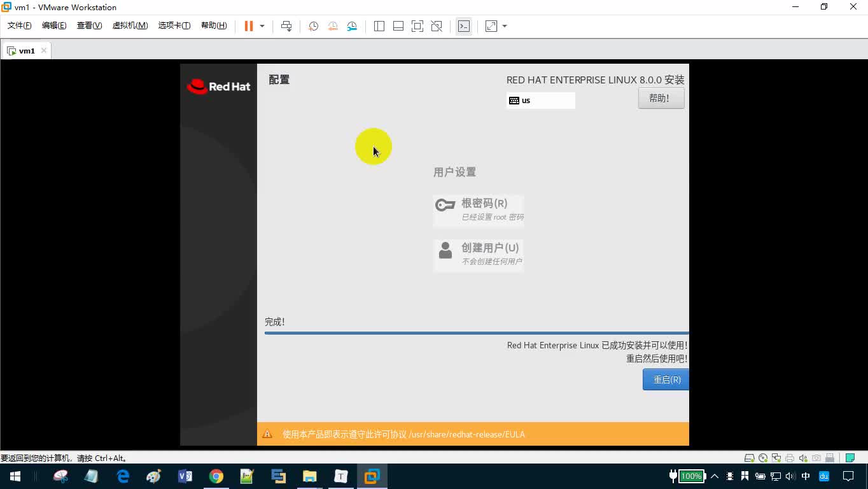This screenshot has width=868, height=489.
Task: Click the network adapter status icon
Action: 776,458
